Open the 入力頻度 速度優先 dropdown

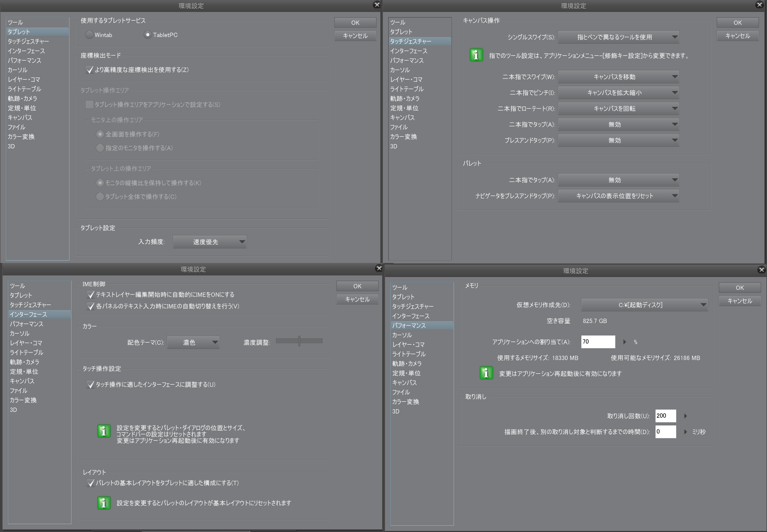(209, 242)
